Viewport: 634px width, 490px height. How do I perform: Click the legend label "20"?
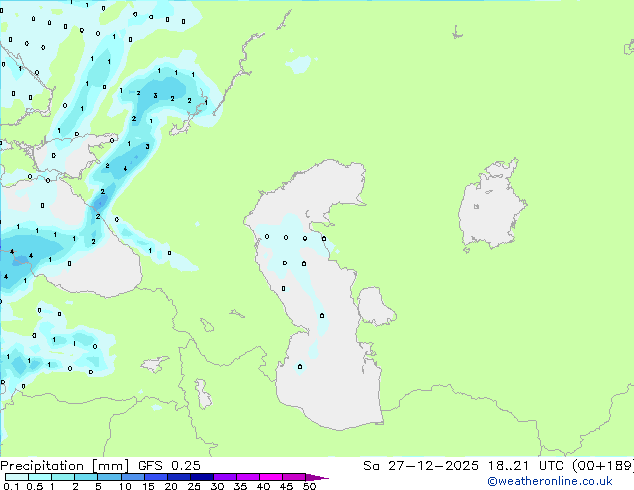(x=171, y=486)
